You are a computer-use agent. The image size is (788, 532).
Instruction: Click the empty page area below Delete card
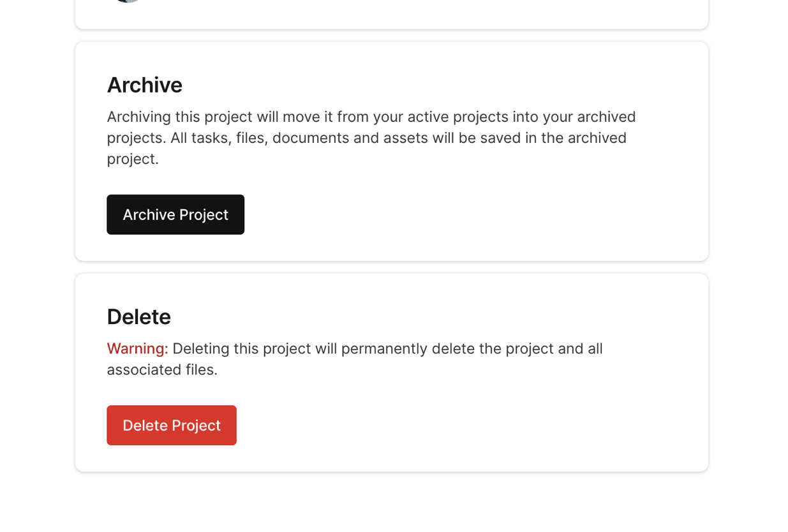tap(392, 504)
